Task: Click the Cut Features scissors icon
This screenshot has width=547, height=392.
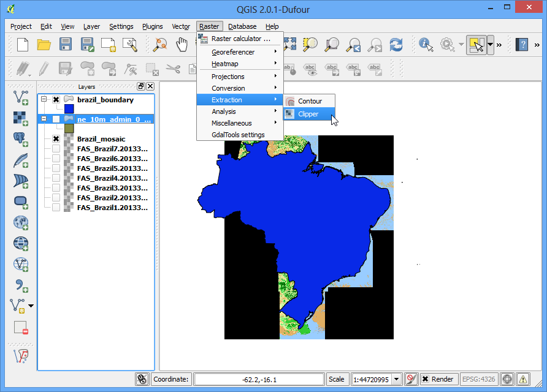Action: [173, 69]
